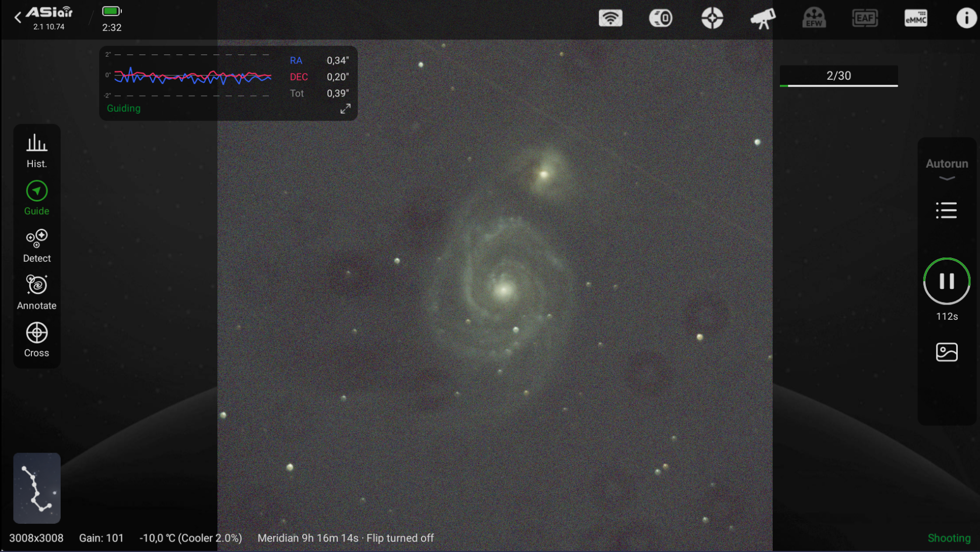The width and height of the screenshot is (980, 552).
Task: Open EFW filter wheel settings
Action: click(x=814, y=18)
